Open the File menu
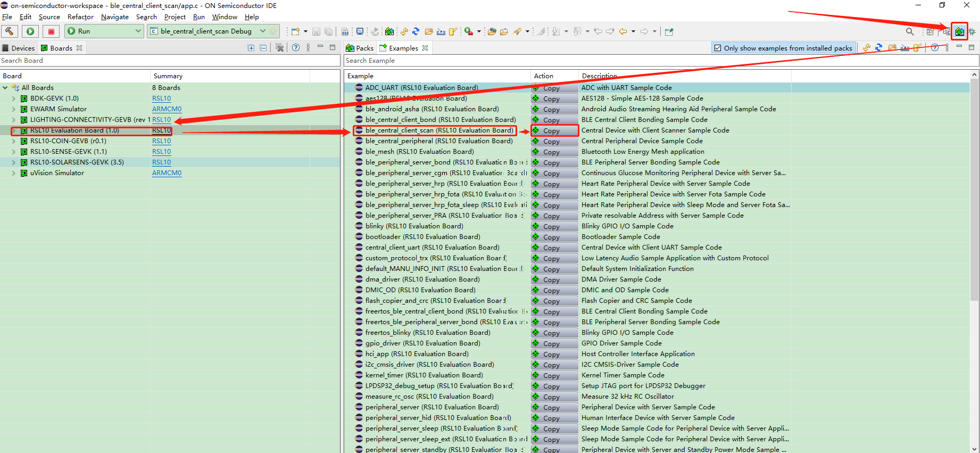This screenshot has width=980, height=453. (7, 17)
